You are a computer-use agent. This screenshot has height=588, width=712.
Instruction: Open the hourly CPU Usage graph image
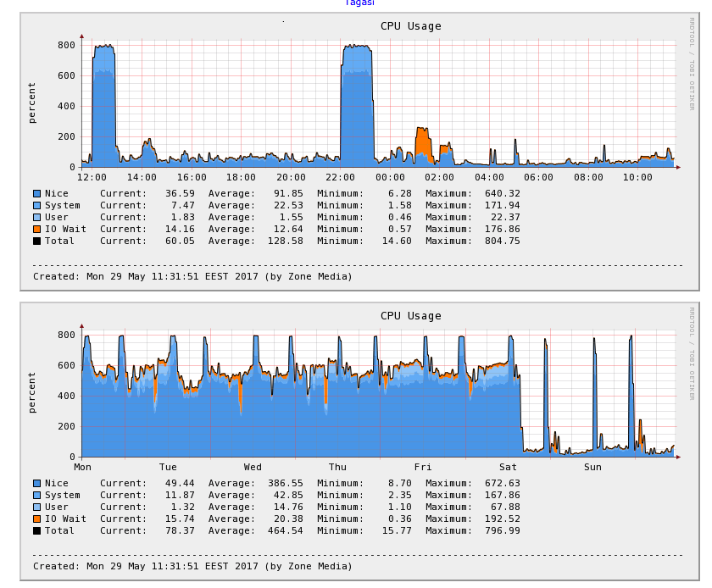coord(359,152)
